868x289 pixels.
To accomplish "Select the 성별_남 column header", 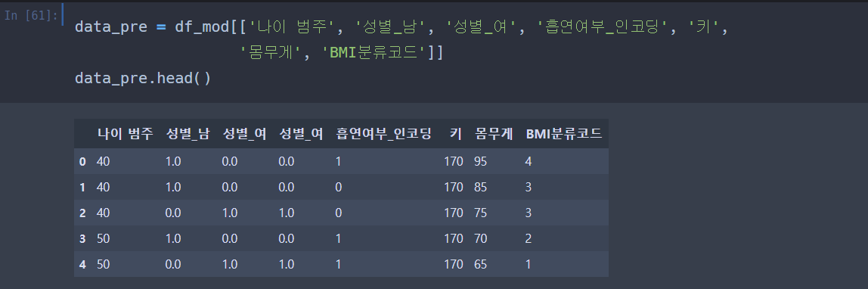I will [x=188, y=134].
